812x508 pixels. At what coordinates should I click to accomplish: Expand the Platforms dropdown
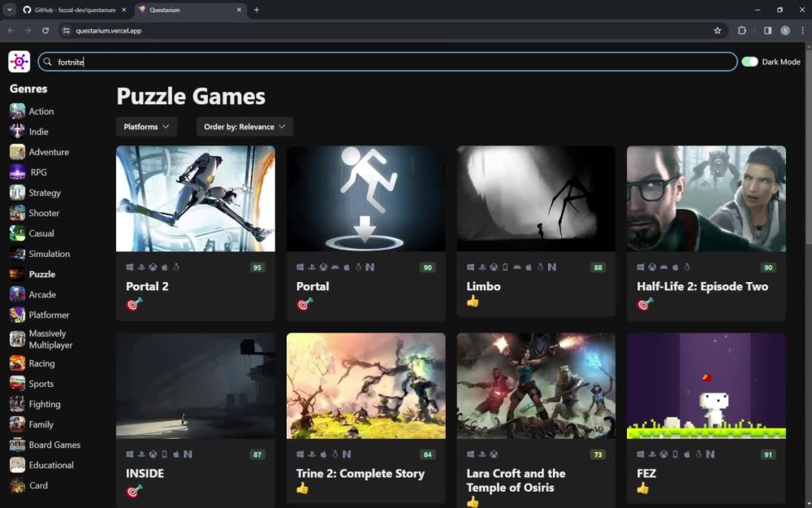pyautogui.click(x=146, y=127)
